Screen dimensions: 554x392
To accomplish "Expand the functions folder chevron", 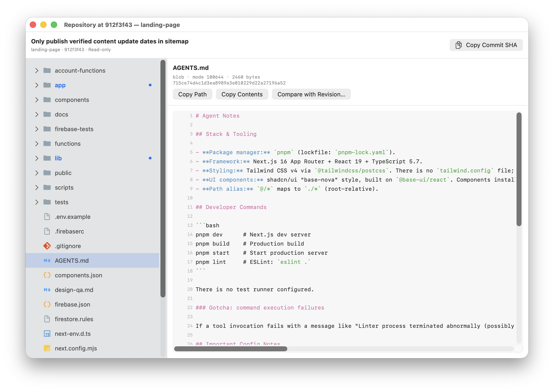I will click(37, 144).
